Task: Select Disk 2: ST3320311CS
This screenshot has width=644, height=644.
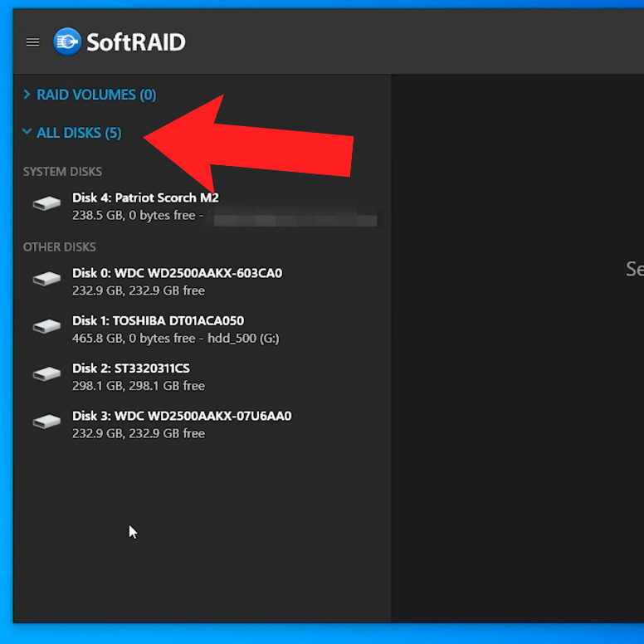Action: (x=131, y=368)
